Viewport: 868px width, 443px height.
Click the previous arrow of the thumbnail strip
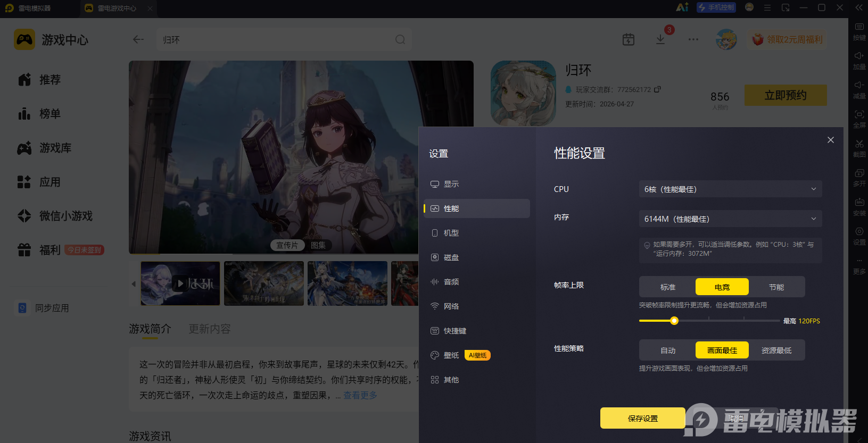[x=134, y=284]
